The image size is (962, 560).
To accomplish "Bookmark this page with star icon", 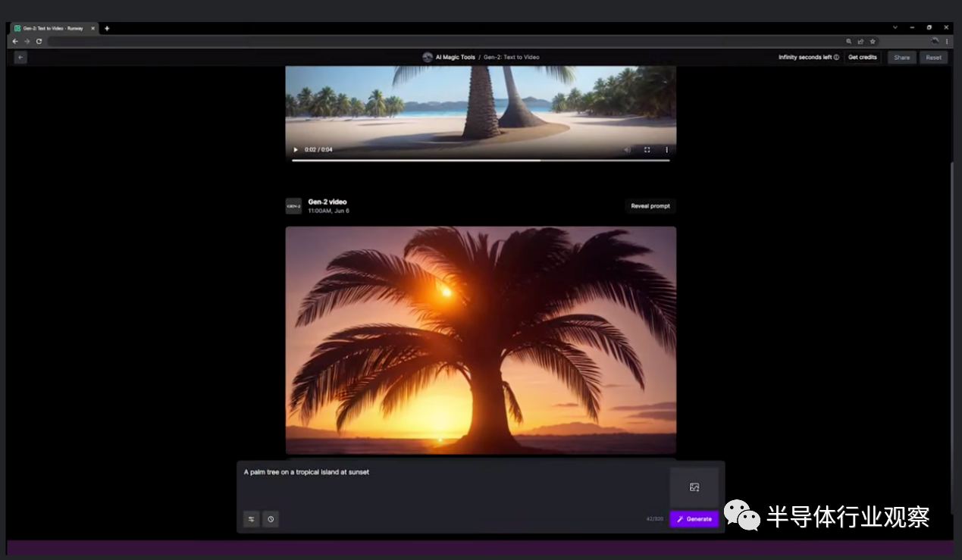I will 873,42.
